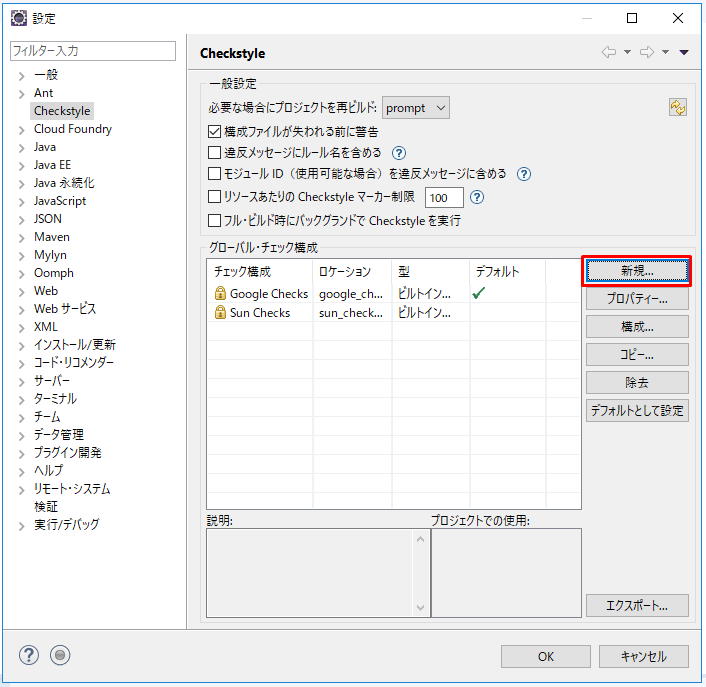This screenshot has width=706, height=687.
Task: Select JavaScript preferences item
Action: pos(60,201)
